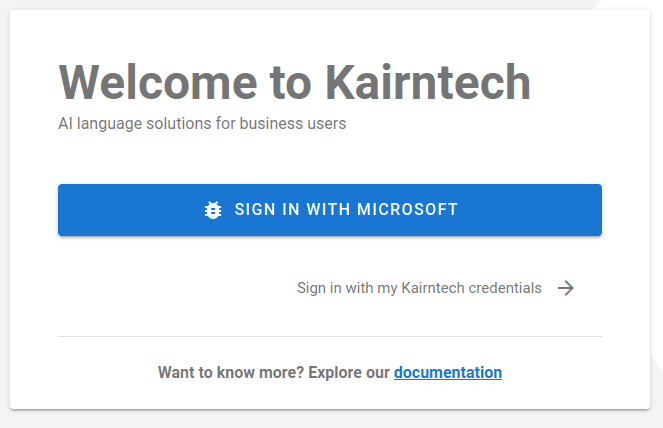663x428 pixels.
Task: Click the Welcome to Kairntech heading
Action: pyautogui.click(x=295, y=82)
